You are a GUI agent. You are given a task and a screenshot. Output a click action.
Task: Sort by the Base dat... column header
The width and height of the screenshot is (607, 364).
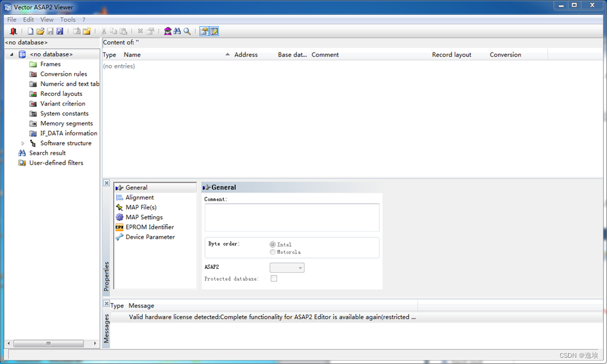(x=294, y=55)
